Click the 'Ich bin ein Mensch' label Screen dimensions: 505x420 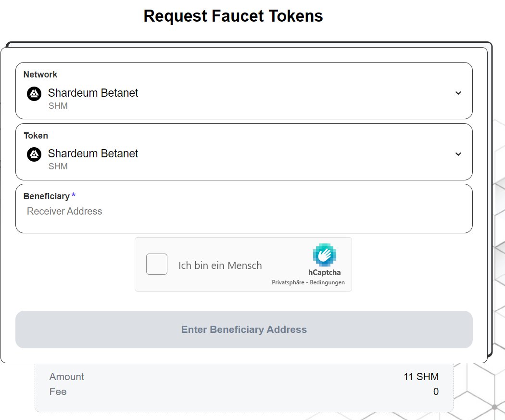pos(220,265)
